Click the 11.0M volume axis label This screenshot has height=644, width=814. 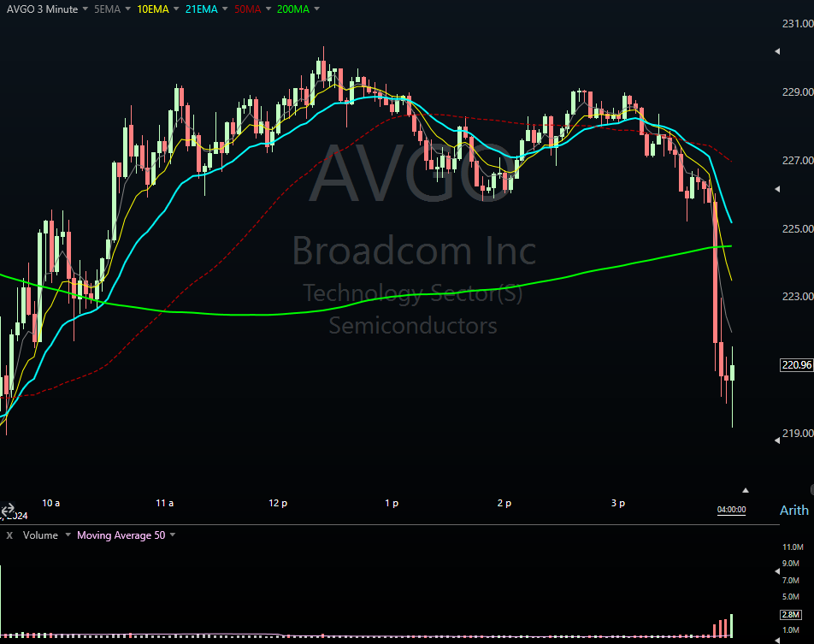[x=793, y=547]
